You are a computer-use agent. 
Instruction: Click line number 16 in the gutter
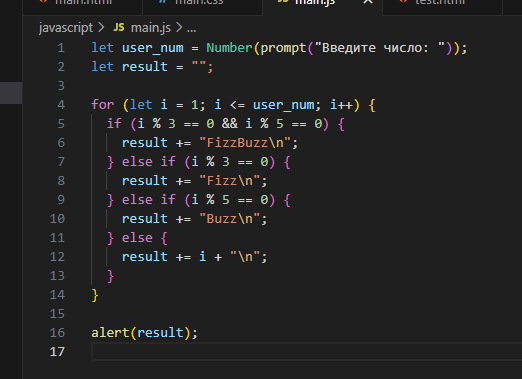(x=57, y=333)
